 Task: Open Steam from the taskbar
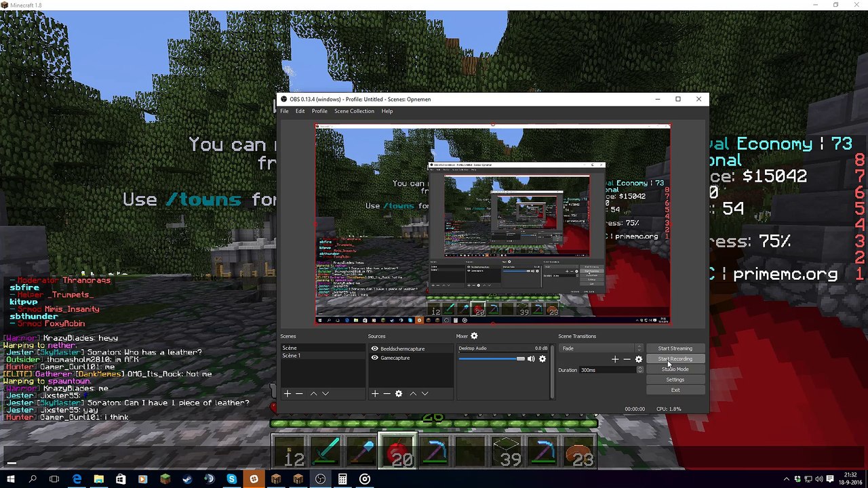coord(187,480)
